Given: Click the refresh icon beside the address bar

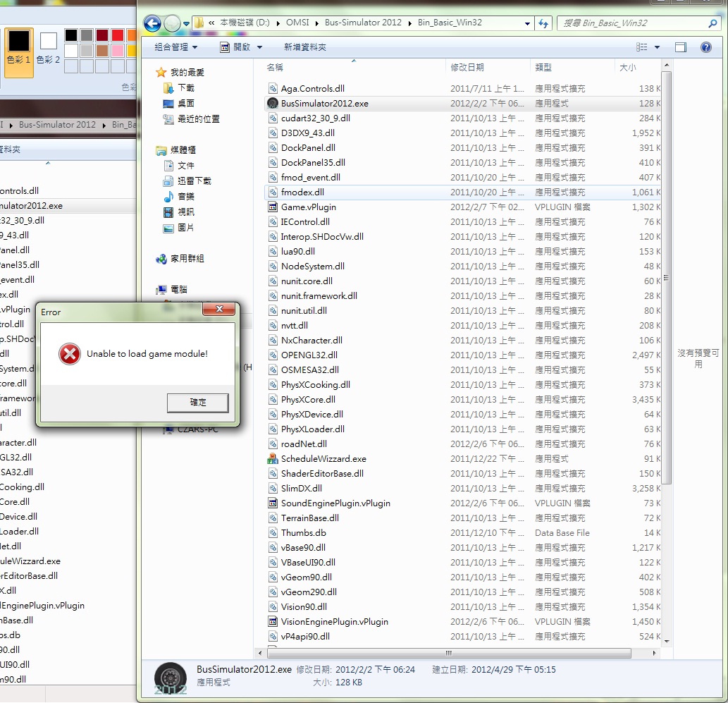Looking at the screenshot, I should point(543,23).
